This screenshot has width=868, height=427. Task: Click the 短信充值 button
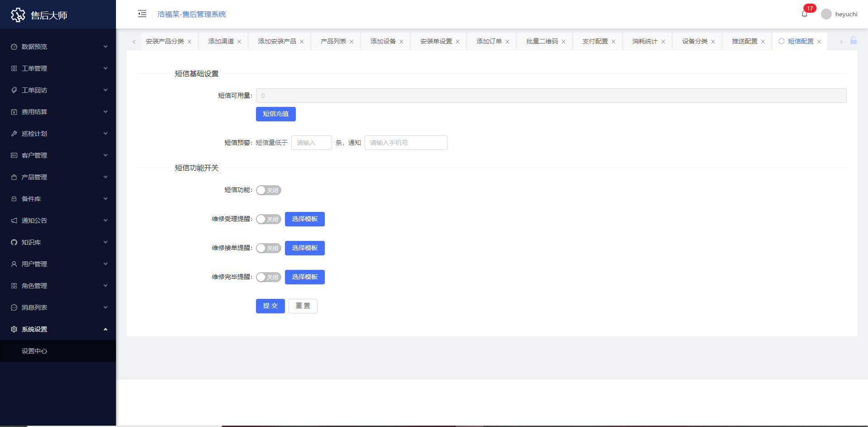275,114
